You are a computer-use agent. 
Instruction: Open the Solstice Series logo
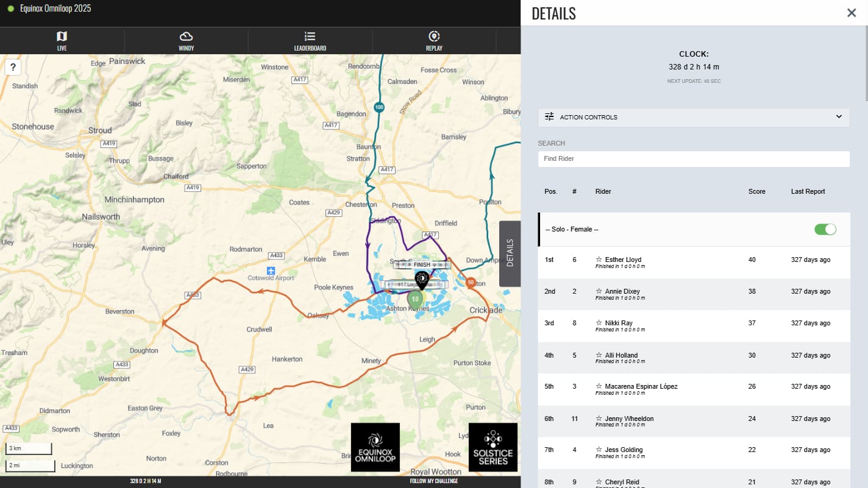tap(493, 447)
